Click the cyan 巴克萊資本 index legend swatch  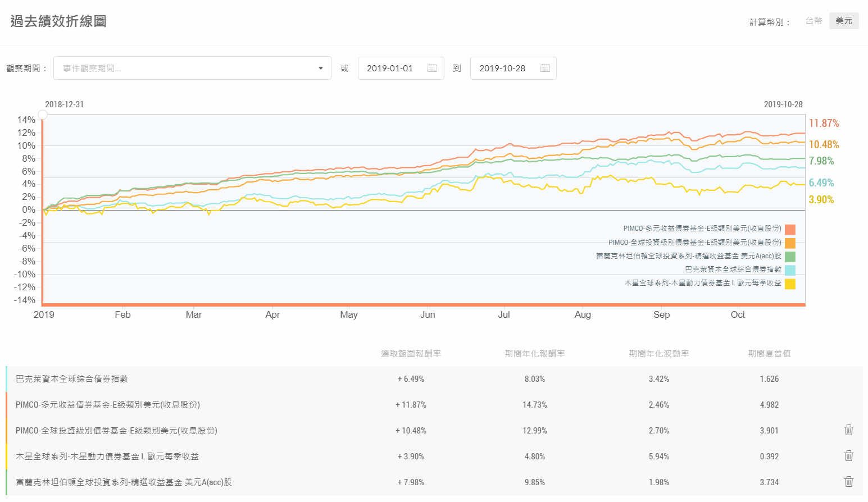click(790, 270)
